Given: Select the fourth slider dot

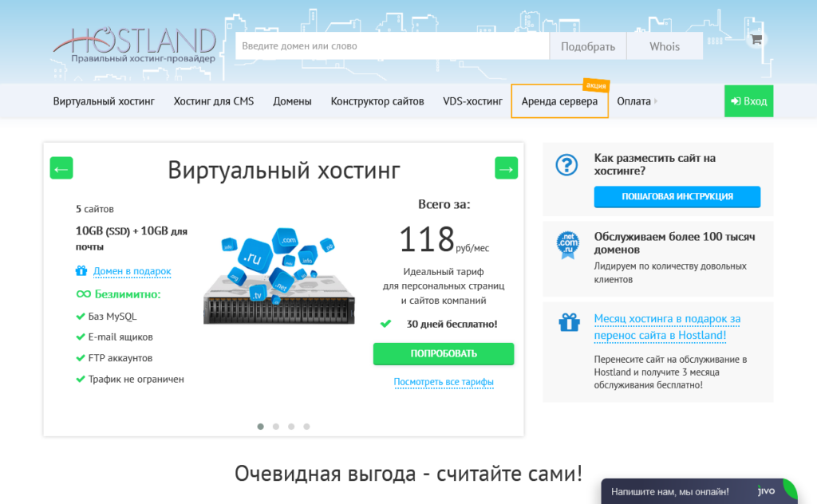Looking at the screenshot, I should click(307, 427).
